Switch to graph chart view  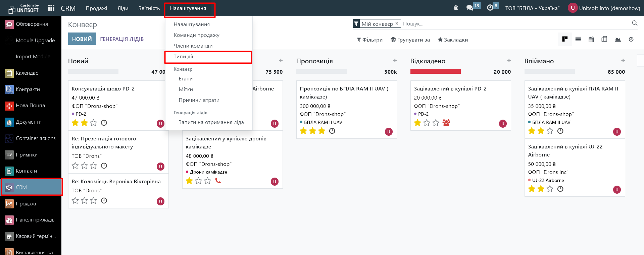617,39
